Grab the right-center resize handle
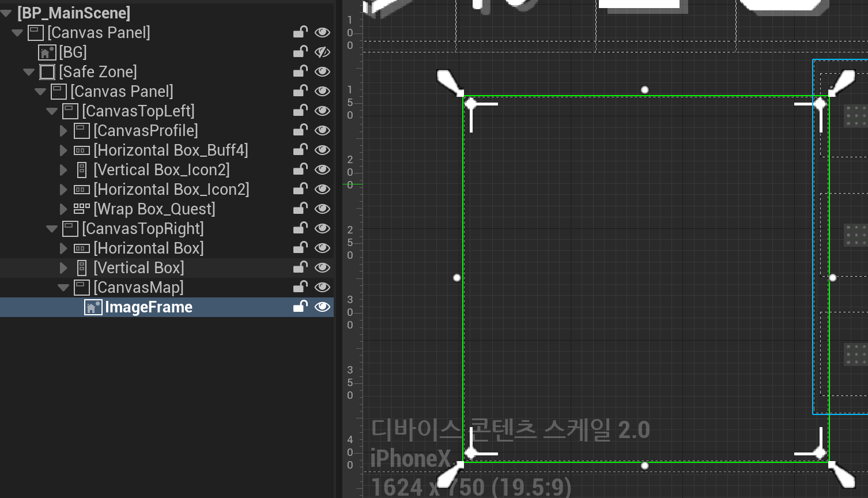This screenshot has height=498, width=868. (833, 278)
